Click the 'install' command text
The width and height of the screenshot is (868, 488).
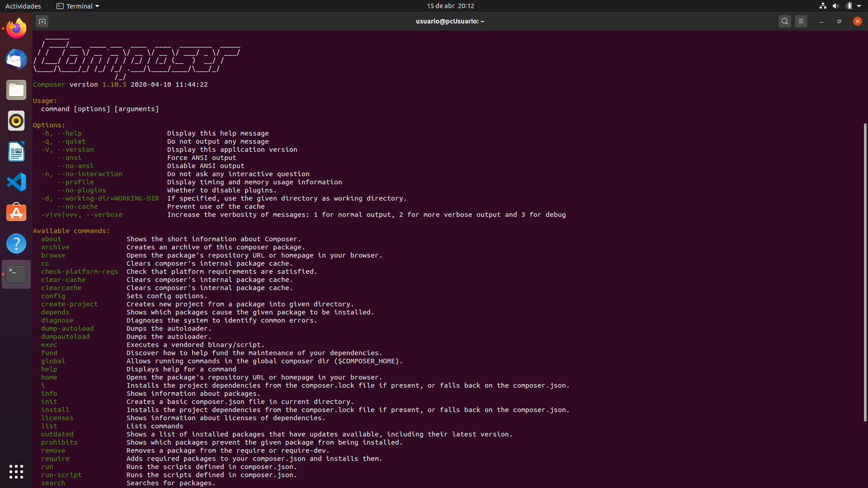click(55, 410)
